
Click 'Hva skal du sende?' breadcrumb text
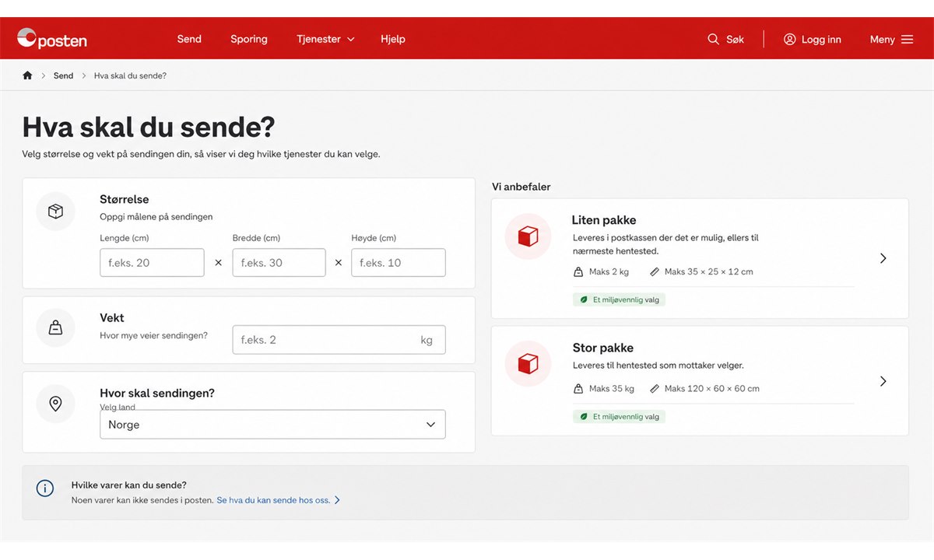[x=130, y=75]
